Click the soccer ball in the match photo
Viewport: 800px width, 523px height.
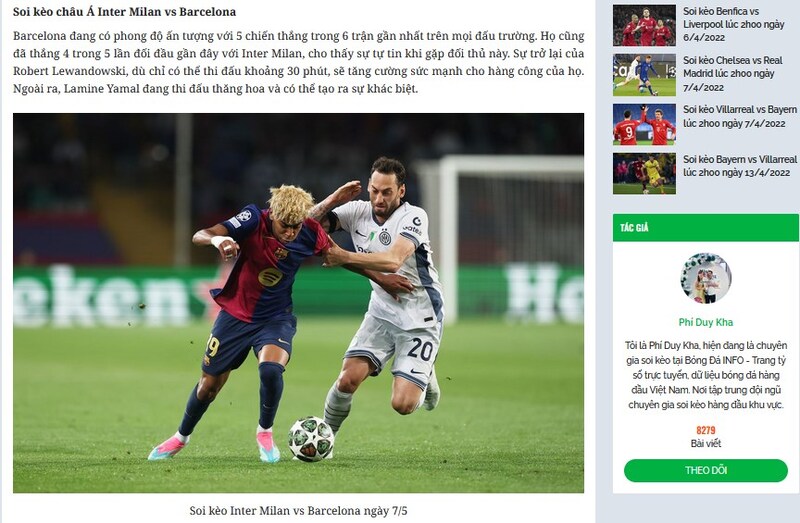311,439
